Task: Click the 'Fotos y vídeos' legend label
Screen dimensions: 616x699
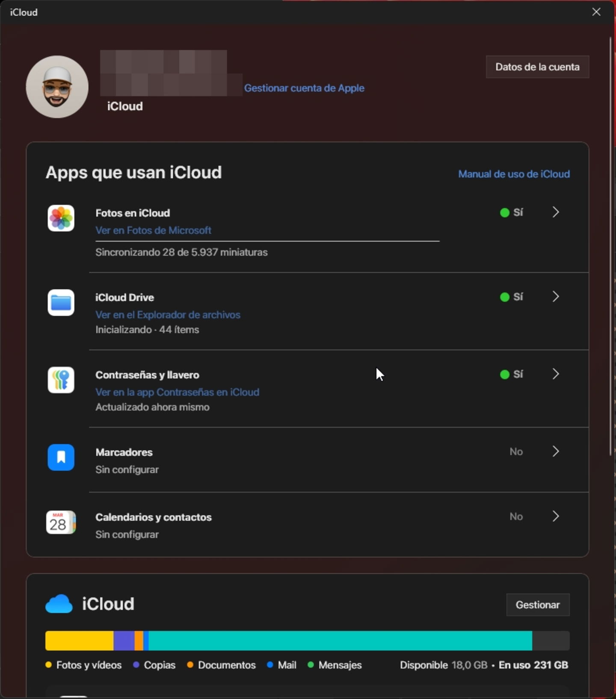Action: pyautogui.click(x=89, y=665)
